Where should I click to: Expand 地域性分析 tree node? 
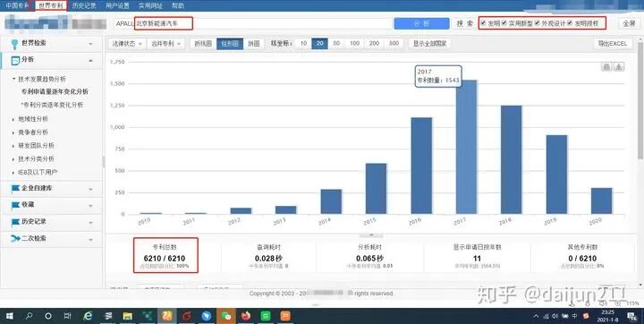[x=30, y=119]
